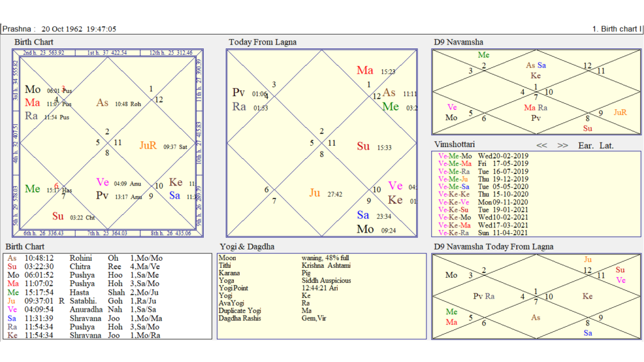Select the Ve-Ke-Ma Wed 17-03-2021 dasha row
Screen dimensions: 644x362
pyautogui.click(x=483, y=225)
